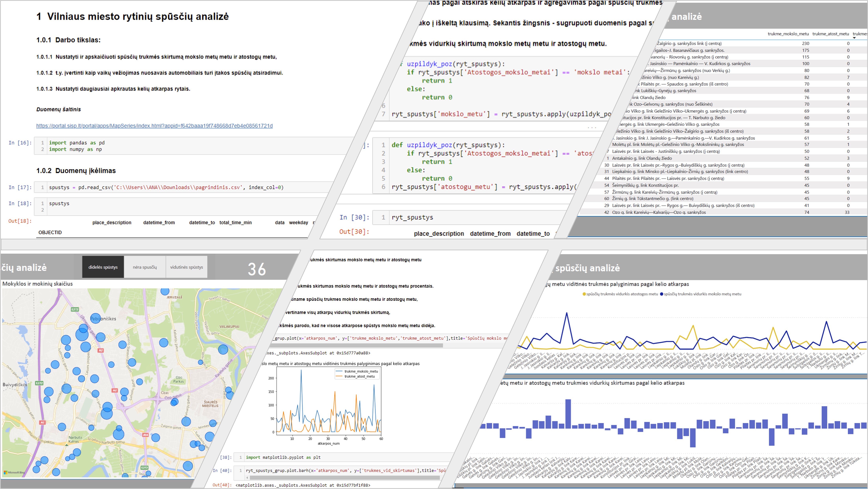Open the portal.sisp.lt data source link
868x489 pixels.
[154, 126]
